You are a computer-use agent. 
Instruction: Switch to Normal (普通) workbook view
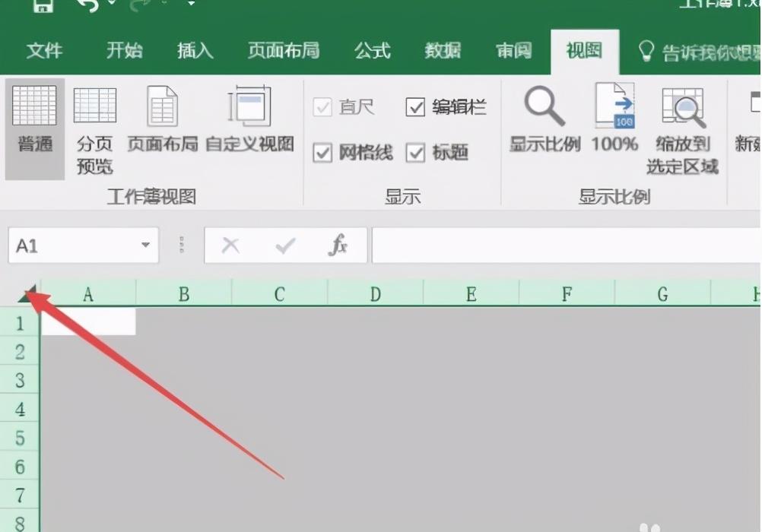pyautogui.click(x=34, y=129)
